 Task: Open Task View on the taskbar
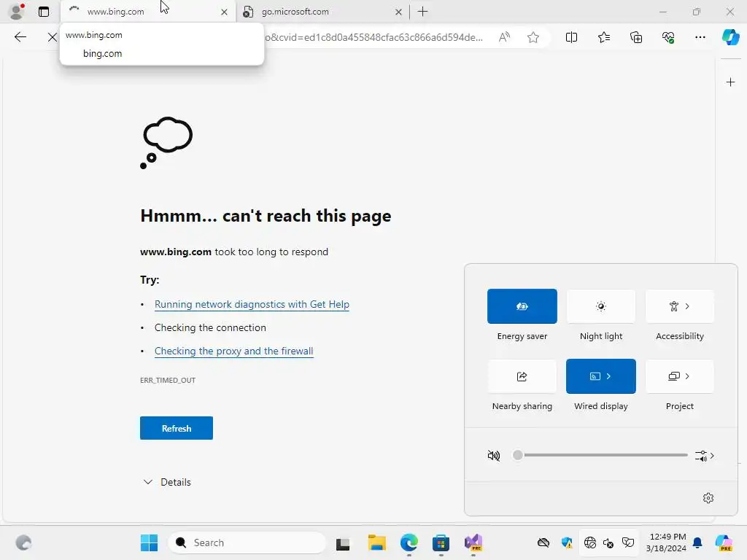pos(343,542)
